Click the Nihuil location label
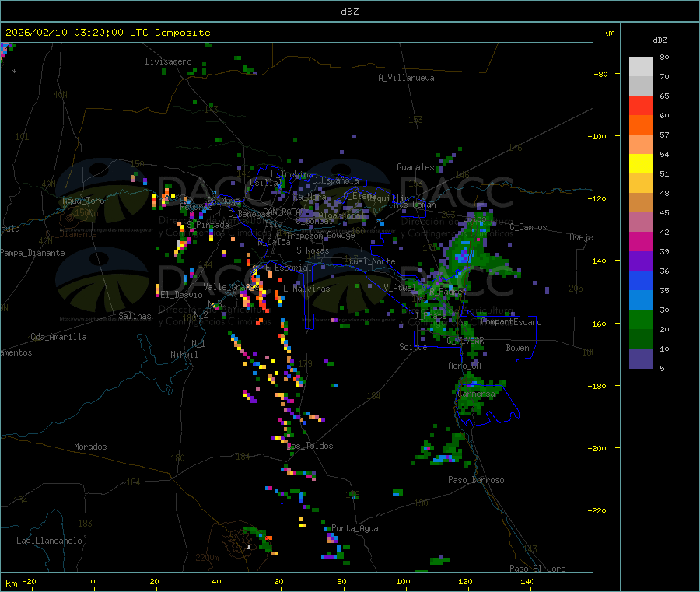Viewport: 700px width, 592px height. [184, 355]
